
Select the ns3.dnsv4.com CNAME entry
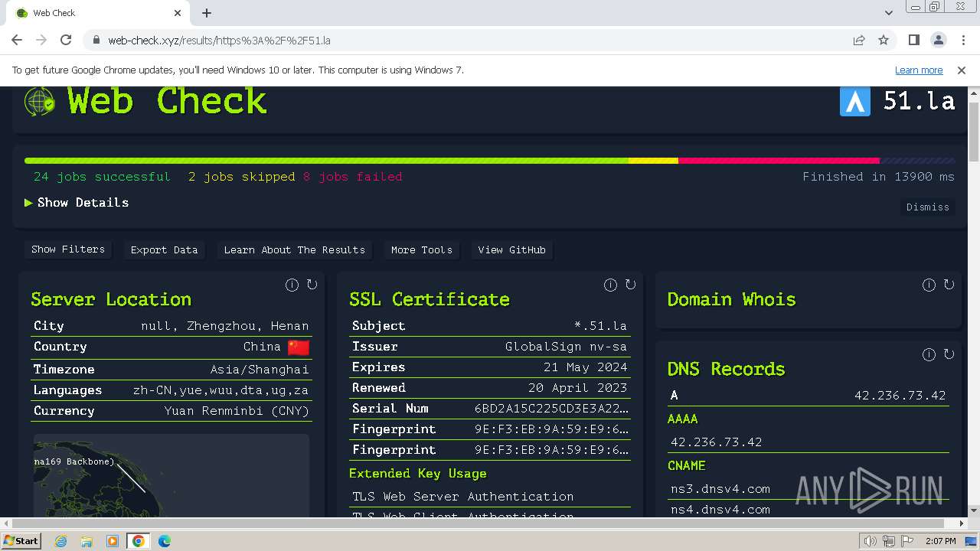720,488
